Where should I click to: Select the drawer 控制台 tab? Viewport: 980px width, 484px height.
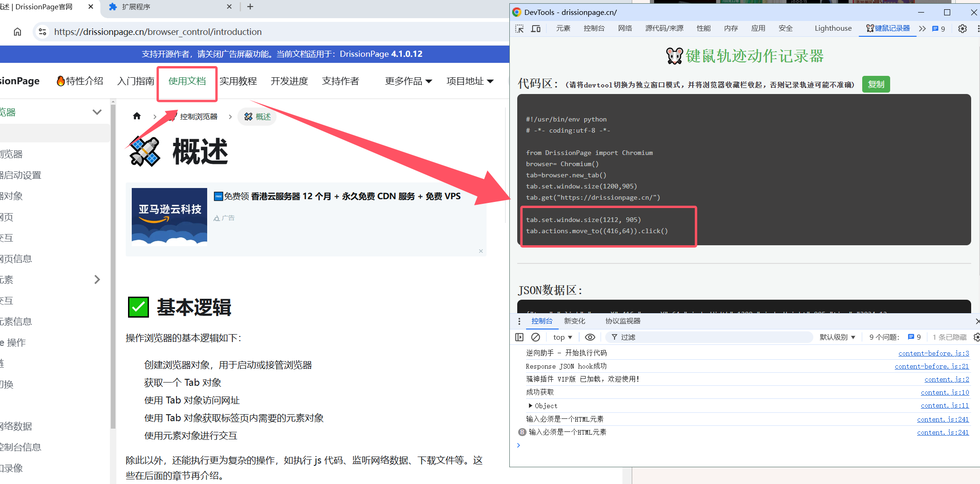(542, 321)
